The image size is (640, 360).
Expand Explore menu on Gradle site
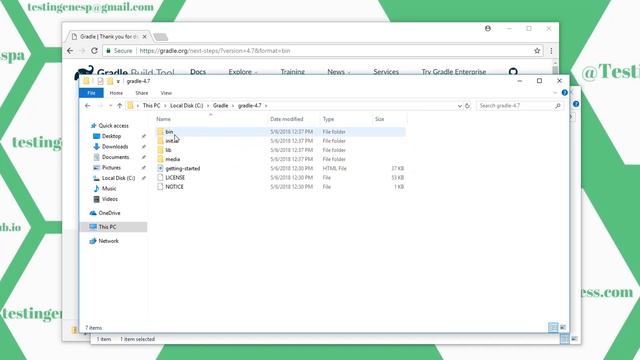click(243, 72)
